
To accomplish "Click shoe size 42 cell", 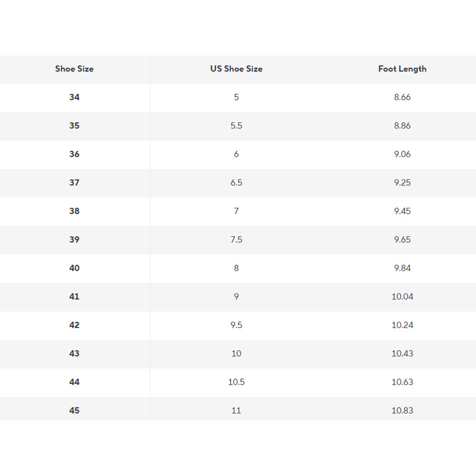I will pos(74,325).
